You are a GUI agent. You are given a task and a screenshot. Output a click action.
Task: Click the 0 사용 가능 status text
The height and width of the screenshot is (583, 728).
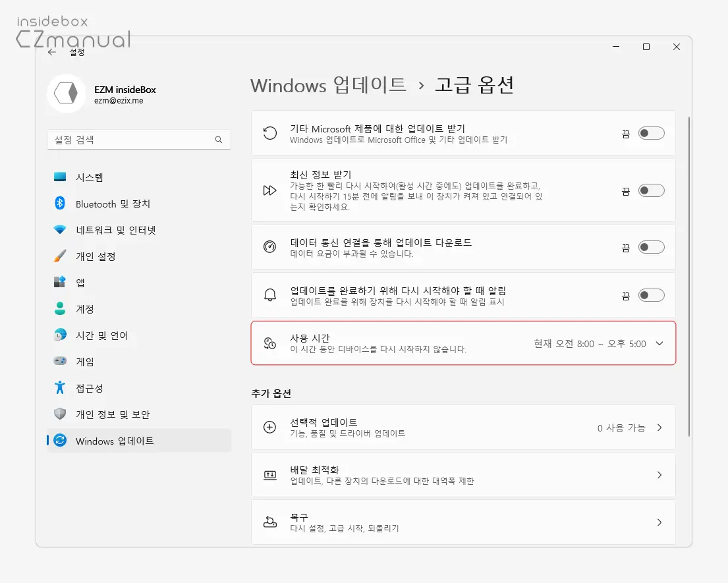coord(621,428)
